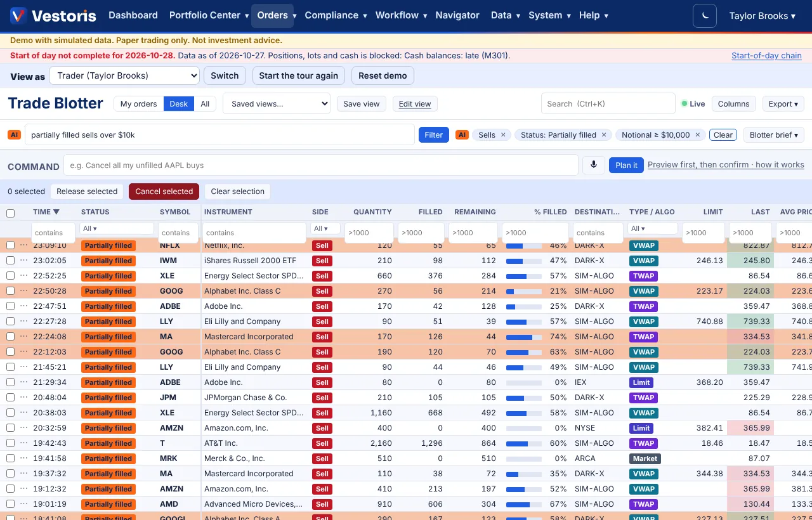This screenshot has width=812, height=520.
Task: Select the AT&T order checkbox
Action: click(x=10, y=443)
